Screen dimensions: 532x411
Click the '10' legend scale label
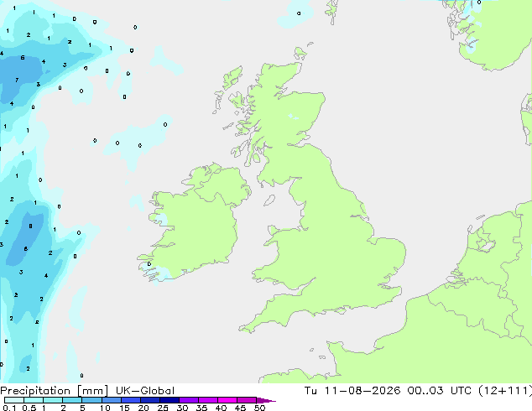[105, 408]
